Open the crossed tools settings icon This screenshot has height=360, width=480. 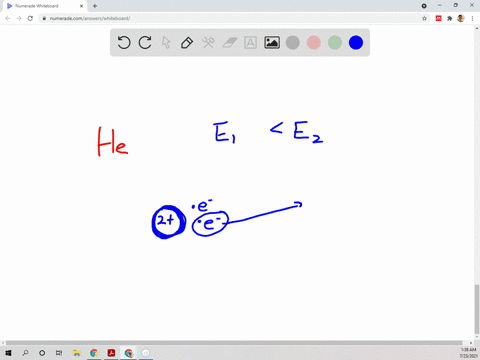pos(208,43)
